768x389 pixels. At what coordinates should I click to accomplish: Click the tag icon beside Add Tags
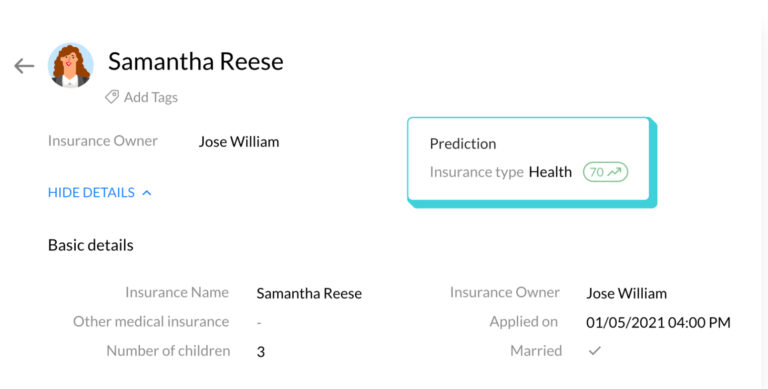(112, 97)
